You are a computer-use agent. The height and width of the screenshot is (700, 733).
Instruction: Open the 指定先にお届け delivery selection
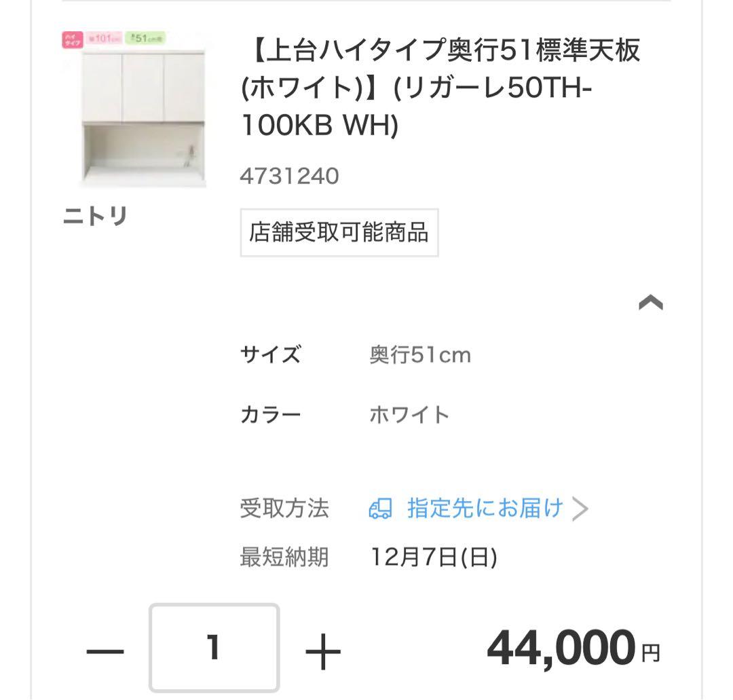(x=485, y=508)
